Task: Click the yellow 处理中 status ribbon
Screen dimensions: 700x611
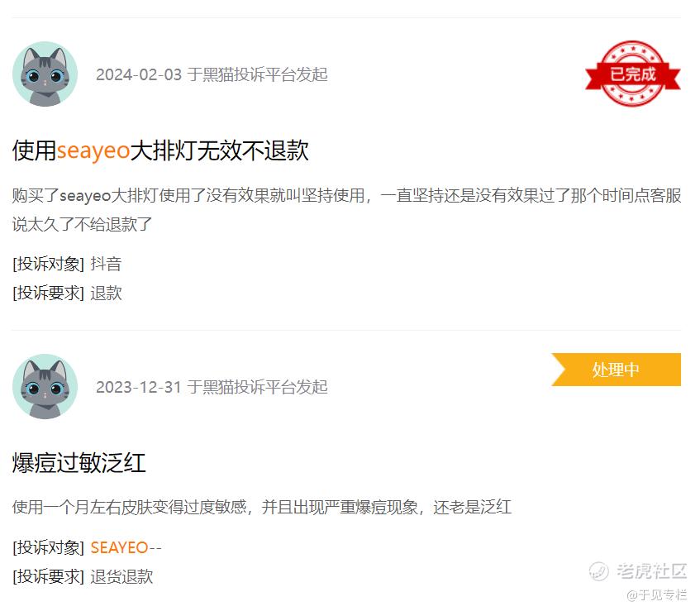Action: click(x=616, y=370)
